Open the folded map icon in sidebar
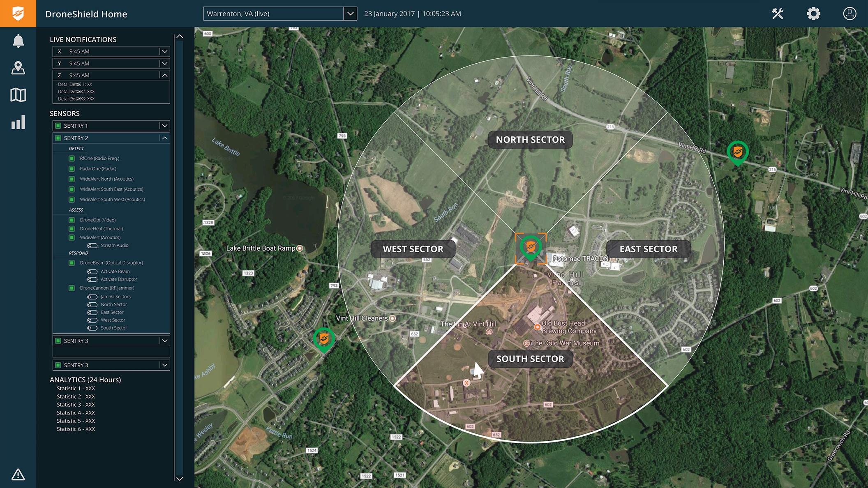This screenshot has height=488, width=868. pyautogui.click(x=18, y=95)
